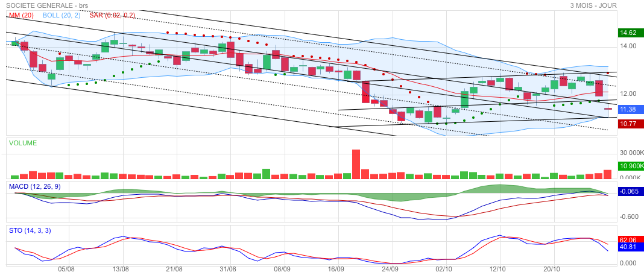
Task: Click the blue 11.38 current price tag
Action: click(631, 109)
